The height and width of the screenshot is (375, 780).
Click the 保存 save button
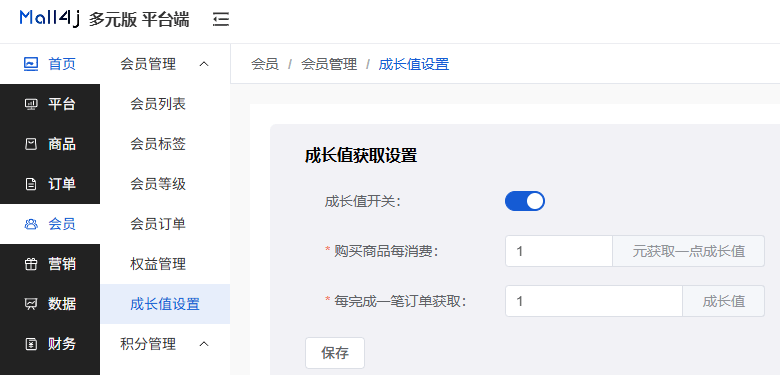335,353
